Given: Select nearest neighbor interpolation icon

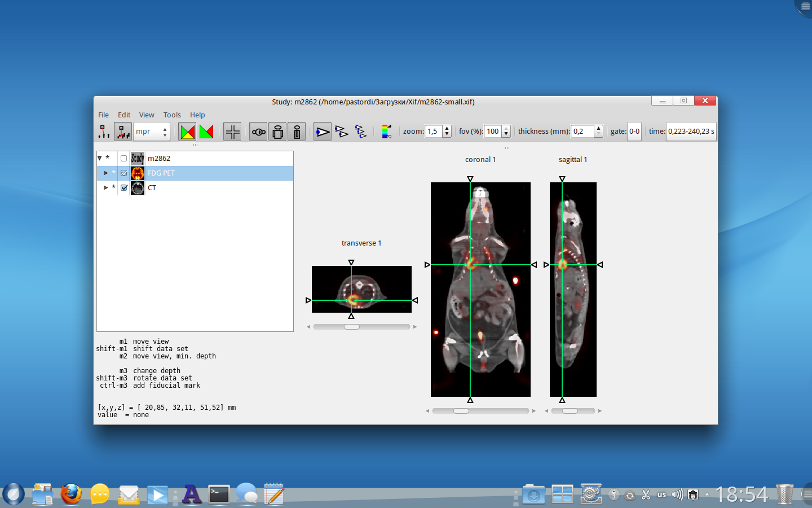Looking at the screenshot, I should (x=104, y=132).
